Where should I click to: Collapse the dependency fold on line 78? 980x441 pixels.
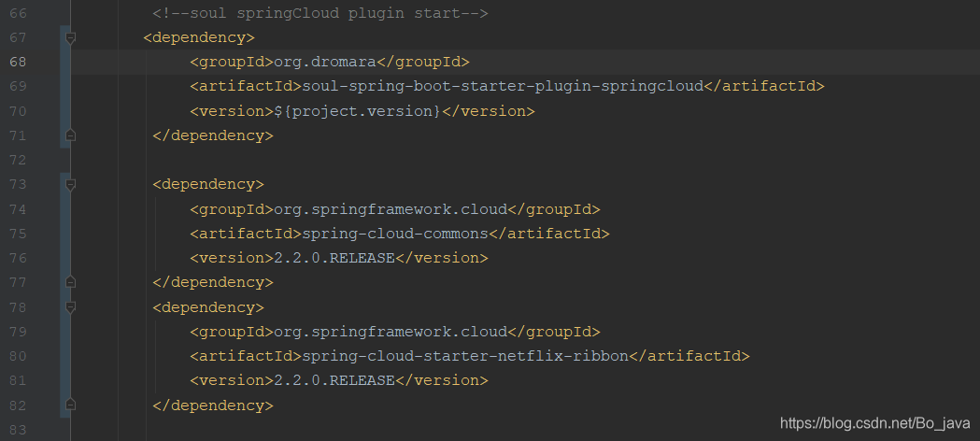click(x=71, y=307)
